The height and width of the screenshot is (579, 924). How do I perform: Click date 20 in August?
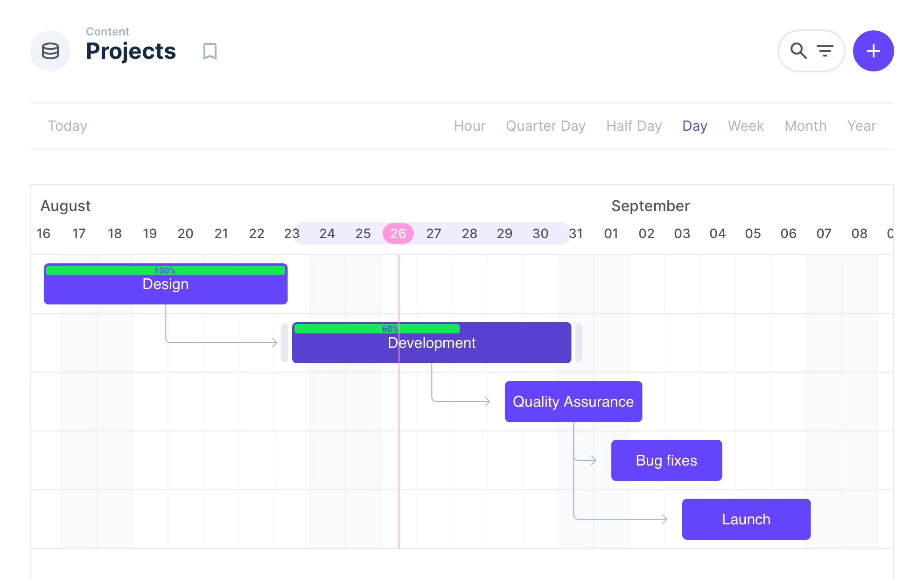tap(185, 233)
